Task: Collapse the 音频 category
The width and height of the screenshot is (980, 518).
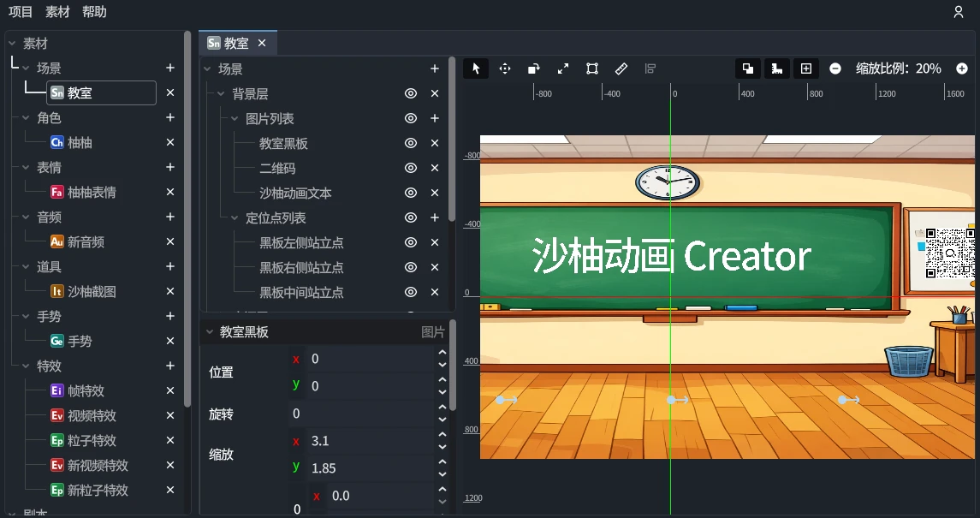Action: (x=26, y=217)
